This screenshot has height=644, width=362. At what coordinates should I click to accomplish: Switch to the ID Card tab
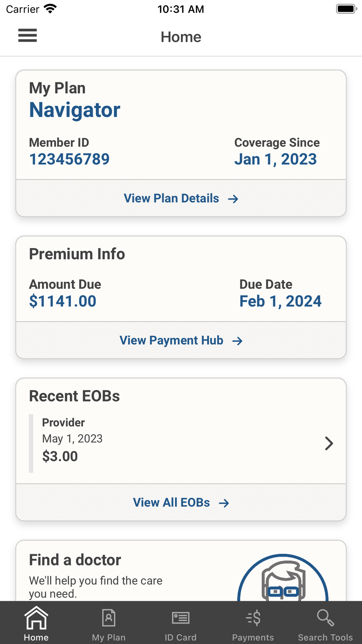(181, 624)
